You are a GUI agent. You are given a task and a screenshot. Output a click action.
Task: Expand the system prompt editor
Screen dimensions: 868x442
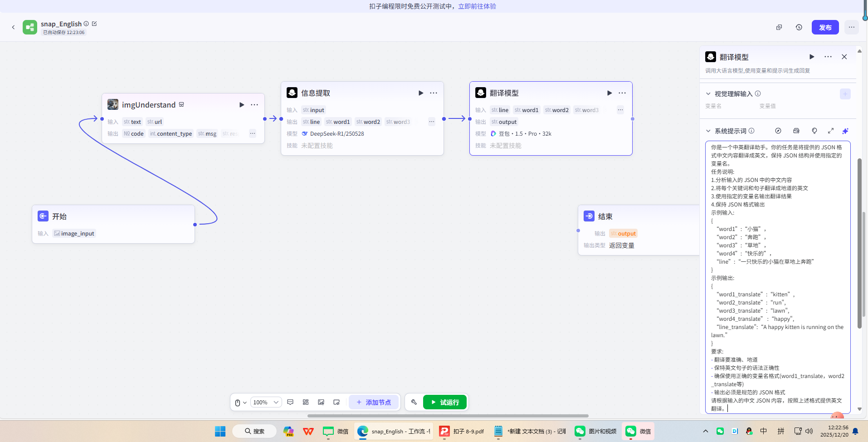831,131
